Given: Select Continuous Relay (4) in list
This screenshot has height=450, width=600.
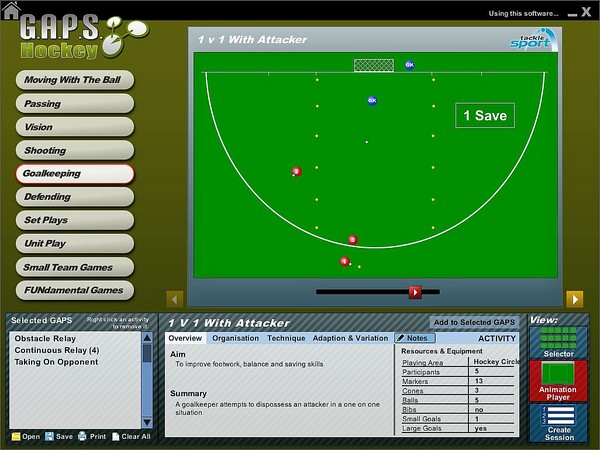Looking at the screenshot, I should click(x=57, y=350).
